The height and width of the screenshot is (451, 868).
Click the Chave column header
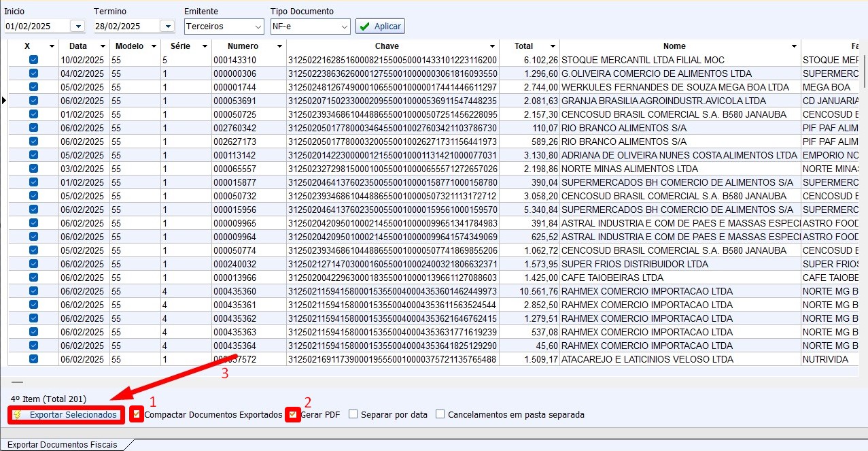392,46
